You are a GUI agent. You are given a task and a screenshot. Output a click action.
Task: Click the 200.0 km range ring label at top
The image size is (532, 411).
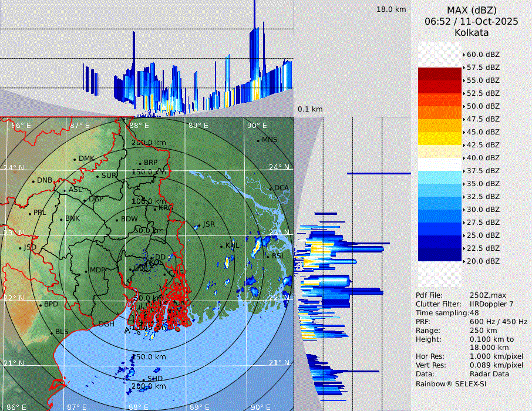[148, 143]
